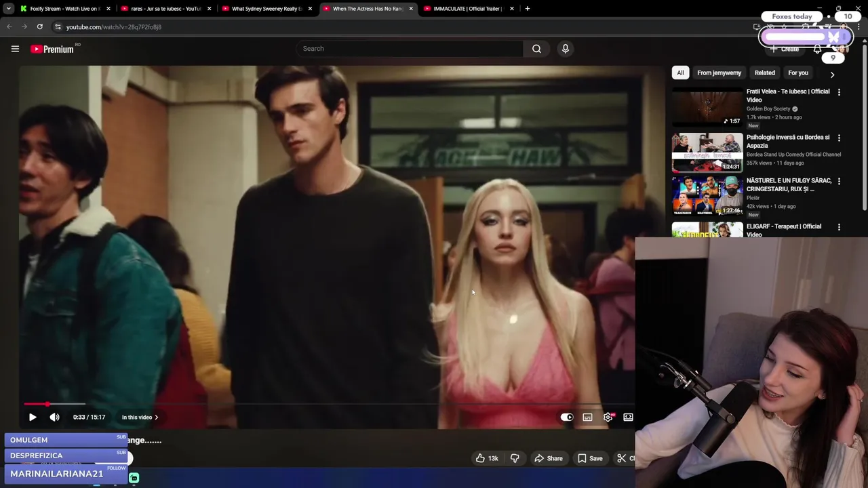Show more filter chips with the arrow
The width and height of the screenshot is (868, 488).
click(x=832, y=75)
